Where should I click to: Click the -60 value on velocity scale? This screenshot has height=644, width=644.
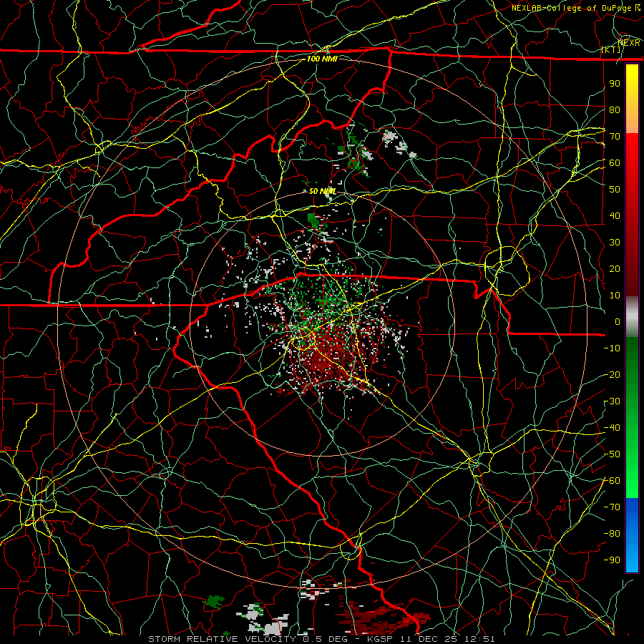(612, 481)
